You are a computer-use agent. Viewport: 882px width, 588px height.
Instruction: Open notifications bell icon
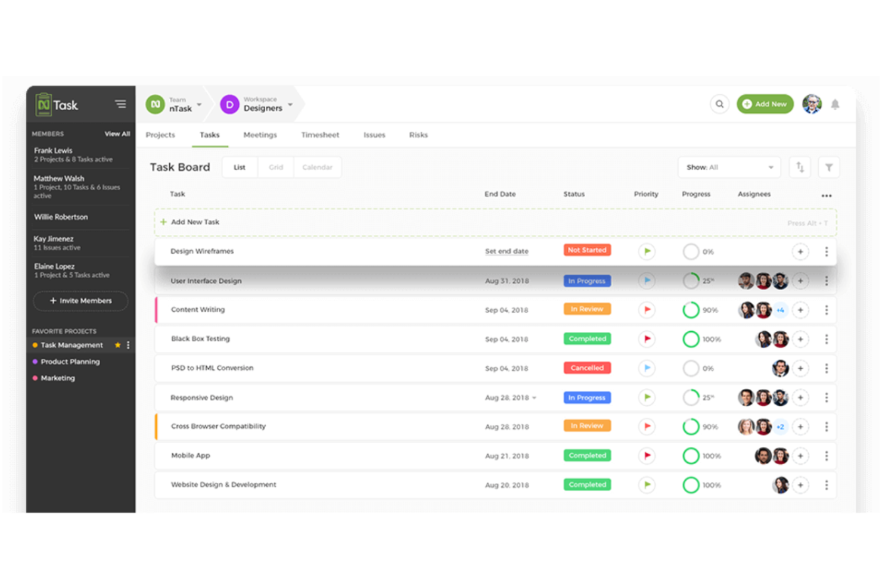coord(835,104)
